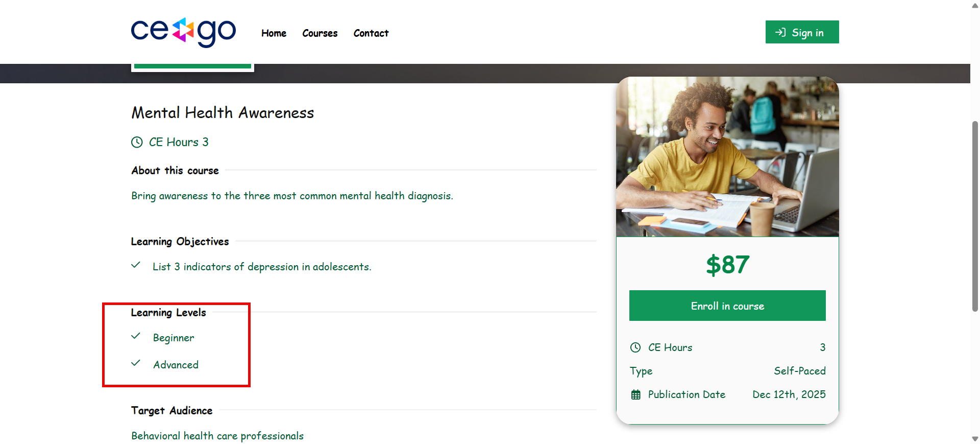This screenshot has height=444, width=980.
Task: Click the clock icon beside CE Hours 3
Action: tap(137, 142)
